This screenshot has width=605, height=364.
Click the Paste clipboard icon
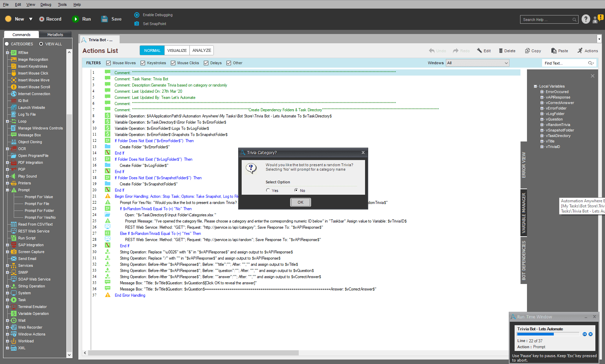pos(554,51)
